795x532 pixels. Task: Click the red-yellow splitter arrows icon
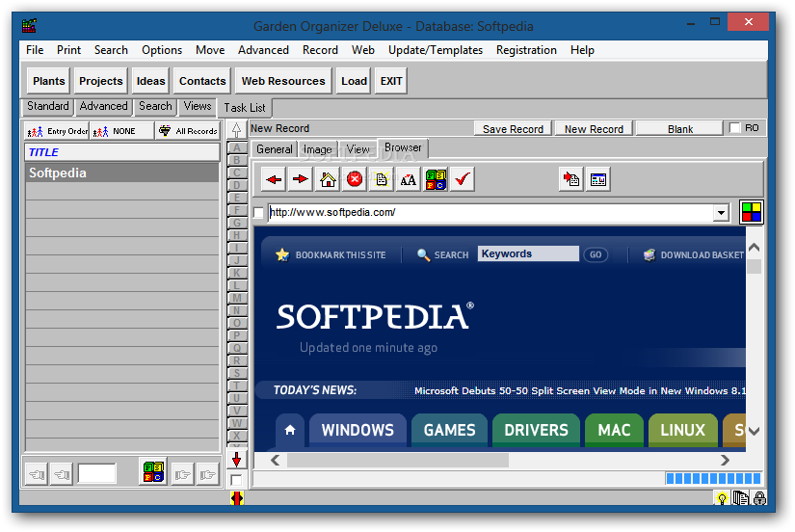[236, 498]
